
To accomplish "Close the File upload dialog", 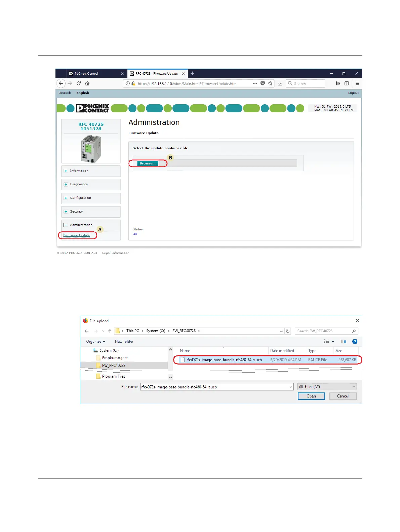I will coord(357,320).
